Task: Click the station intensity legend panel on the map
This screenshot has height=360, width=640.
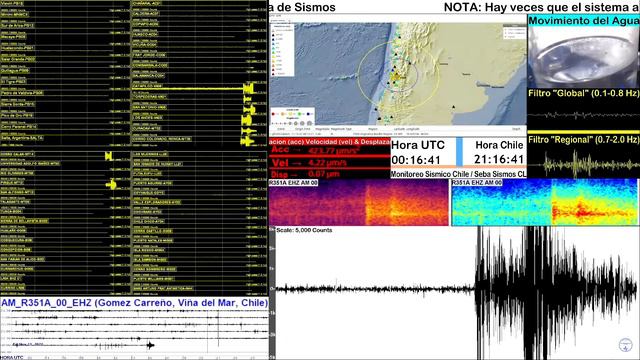Action: pyautogui.click(x=282, y=51)
